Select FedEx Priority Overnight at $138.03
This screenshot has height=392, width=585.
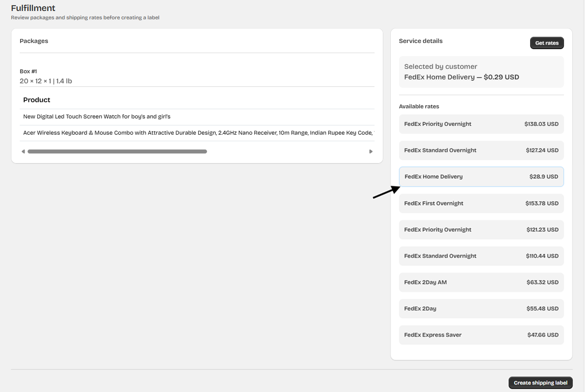pos(481,124)
